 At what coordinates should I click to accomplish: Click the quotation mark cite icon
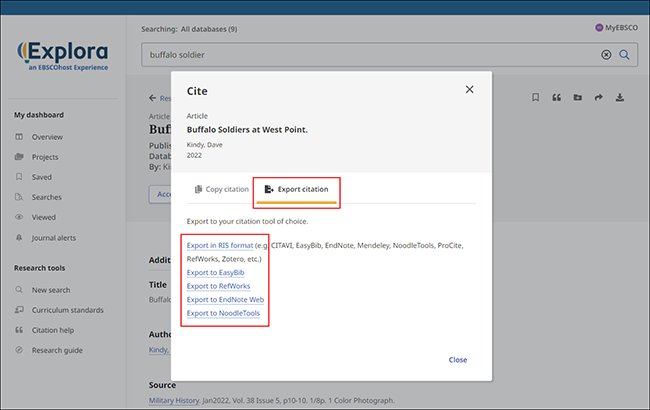[557, 97]
